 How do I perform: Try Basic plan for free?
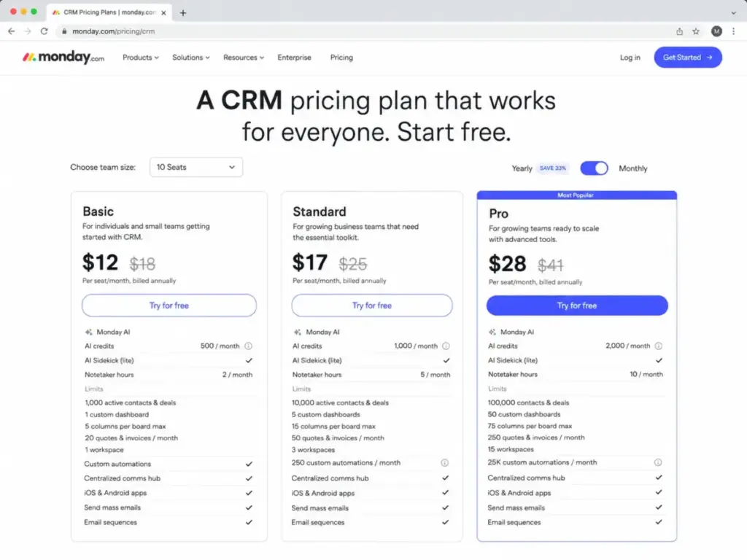pyautogui.click(x=169, y=306)
